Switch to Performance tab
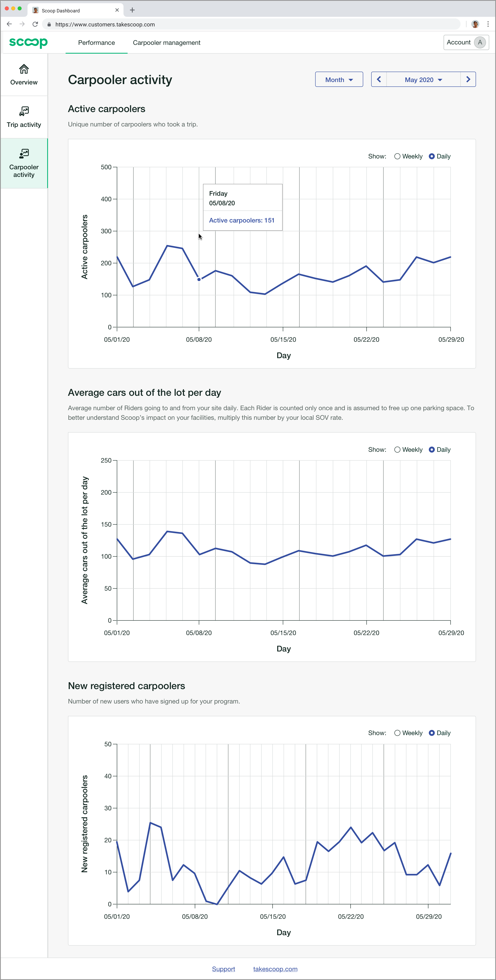Screen dimensions: 496x980 pyautogui.click(x=96, y=43)
